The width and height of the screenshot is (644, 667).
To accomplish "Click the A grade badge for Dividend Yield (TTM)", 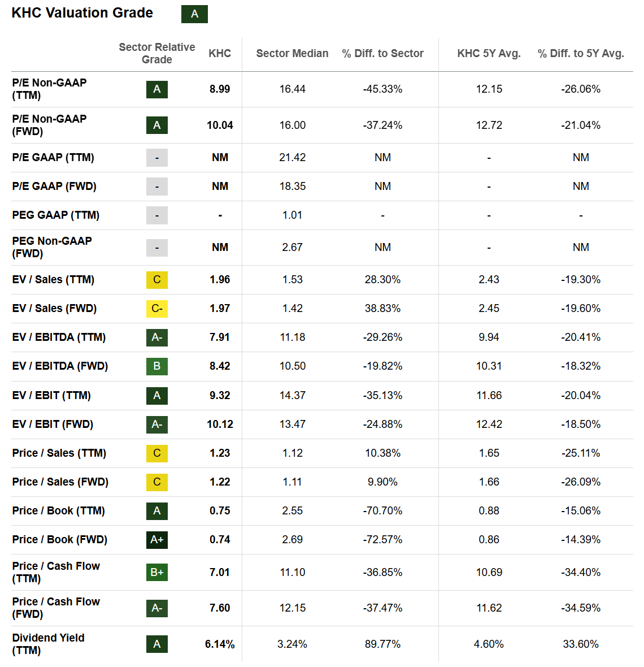I will click(157, 644).
